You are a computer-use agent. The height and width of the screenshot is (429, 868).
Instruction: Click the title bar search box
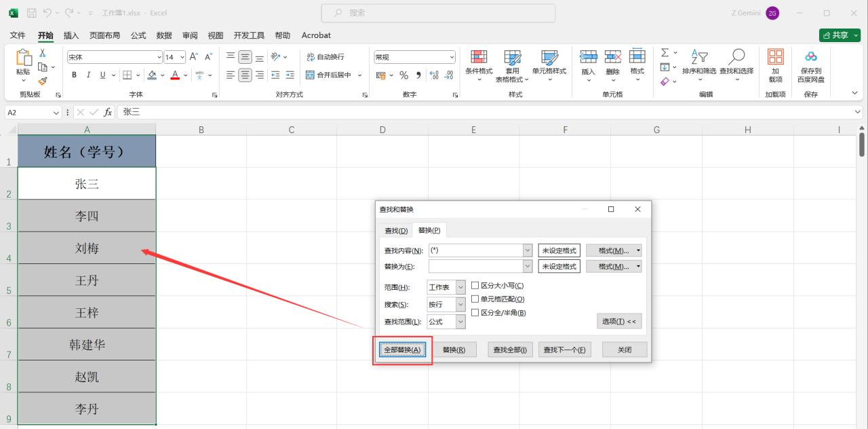(438, 13)
